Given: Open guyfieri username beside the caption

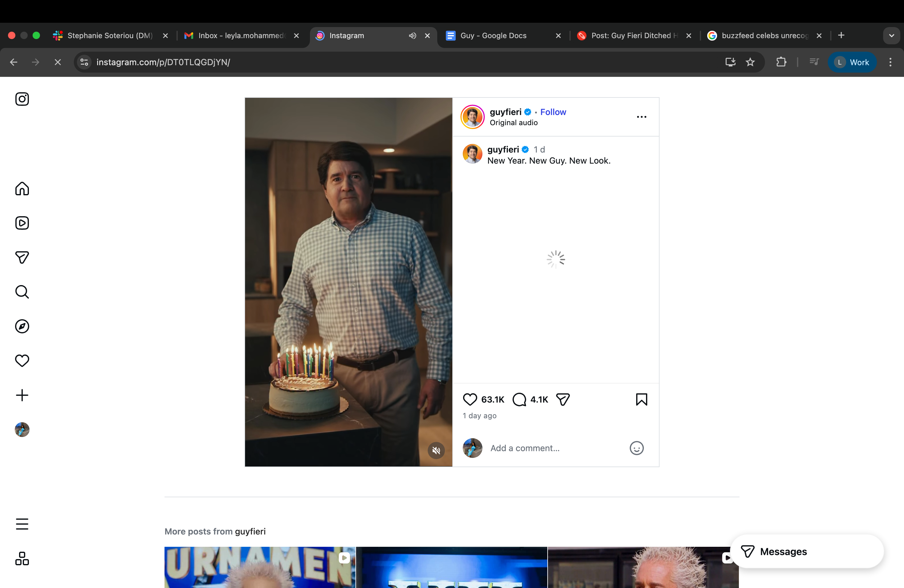Looking at the screenshot, I should (503, 150).
